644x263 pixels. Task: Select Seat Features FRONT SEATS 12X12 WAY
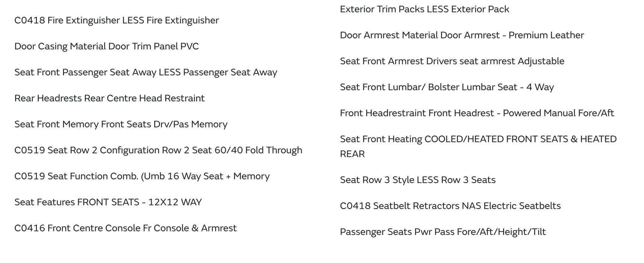(108, 202)
